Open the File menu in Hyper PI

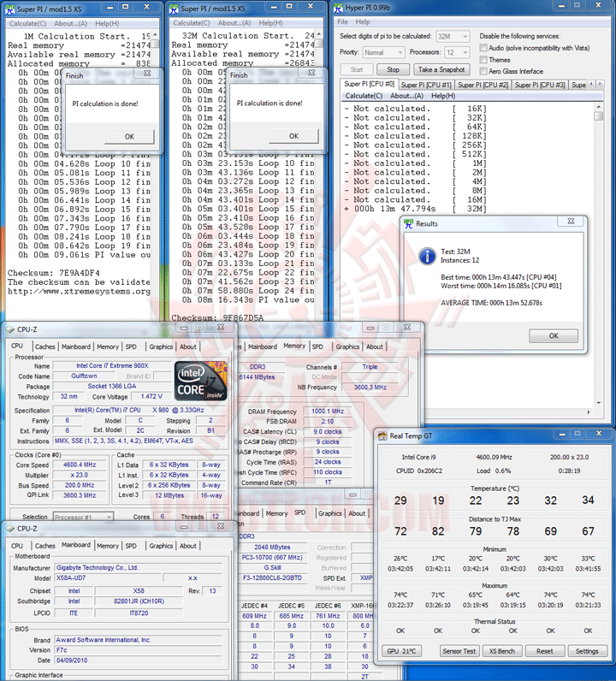tap(343, 21)
